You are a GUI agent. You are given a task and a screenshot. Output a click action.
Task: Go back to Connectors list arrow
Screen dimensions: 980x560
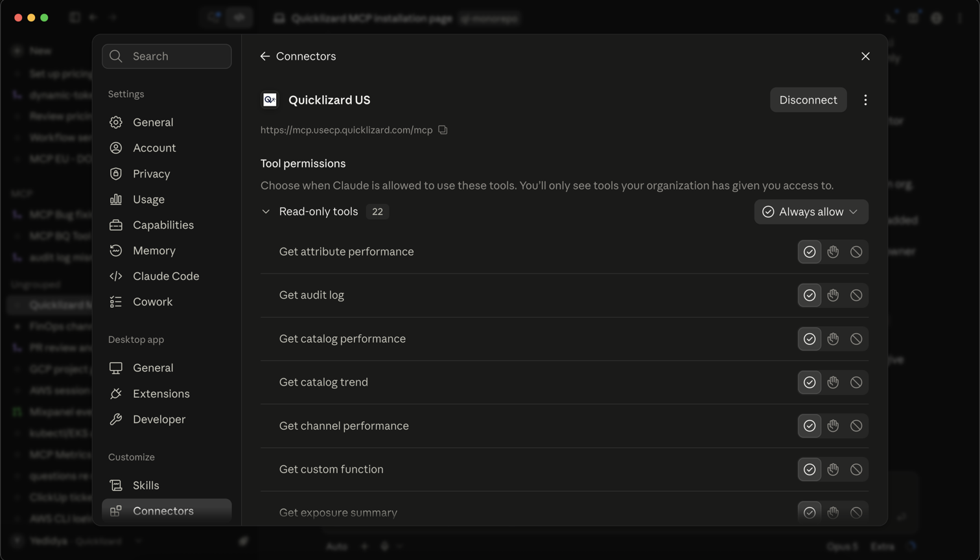pyautogui.click(x=264, y=56)
